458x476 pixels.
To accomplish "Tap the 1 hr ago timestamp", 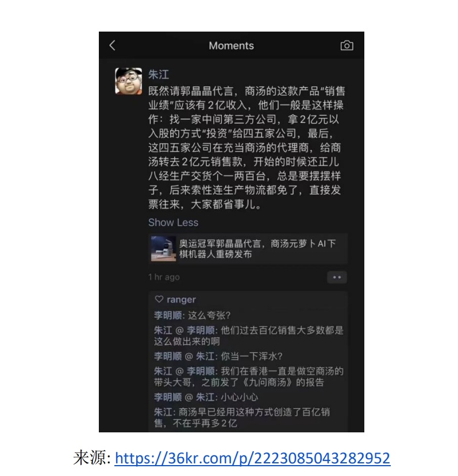I will [x=164, y=277].
